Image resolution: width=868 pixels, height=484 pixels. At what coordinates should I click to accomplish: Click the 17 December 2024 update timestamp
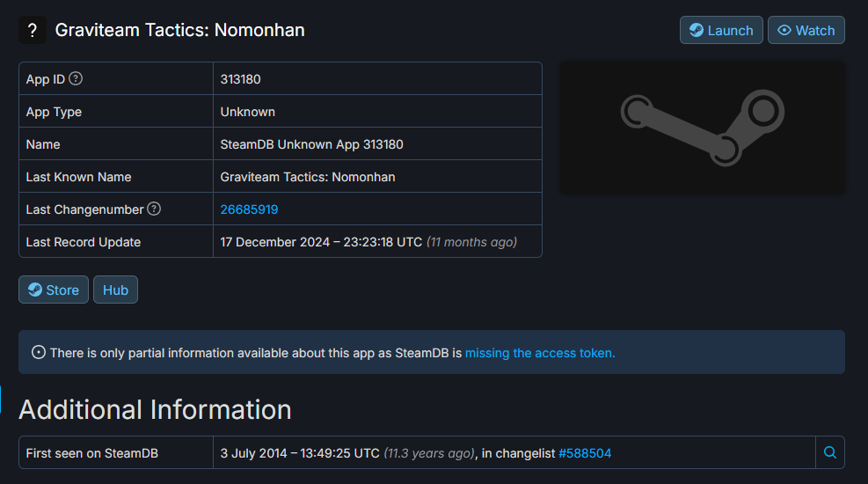321,242
